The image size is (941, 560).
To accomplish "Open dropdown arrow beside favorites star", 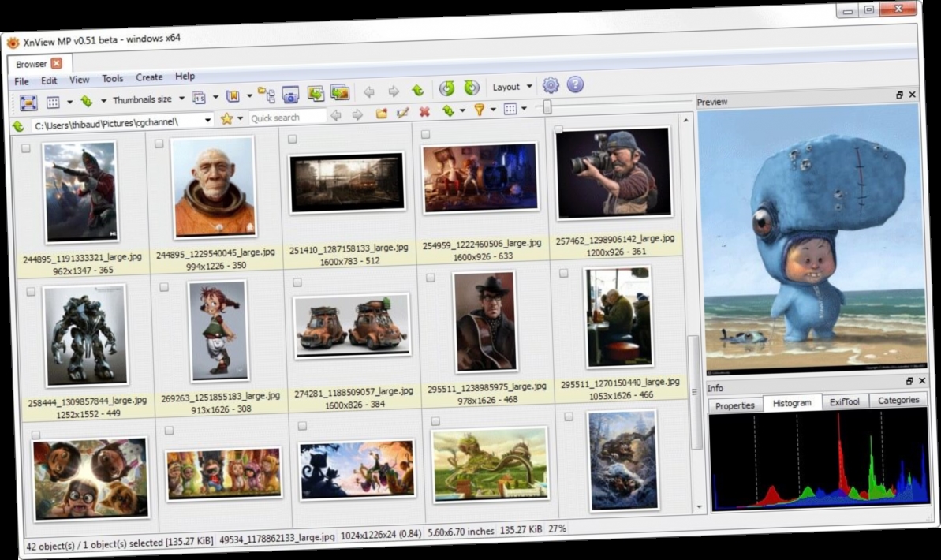I will 240,118.
